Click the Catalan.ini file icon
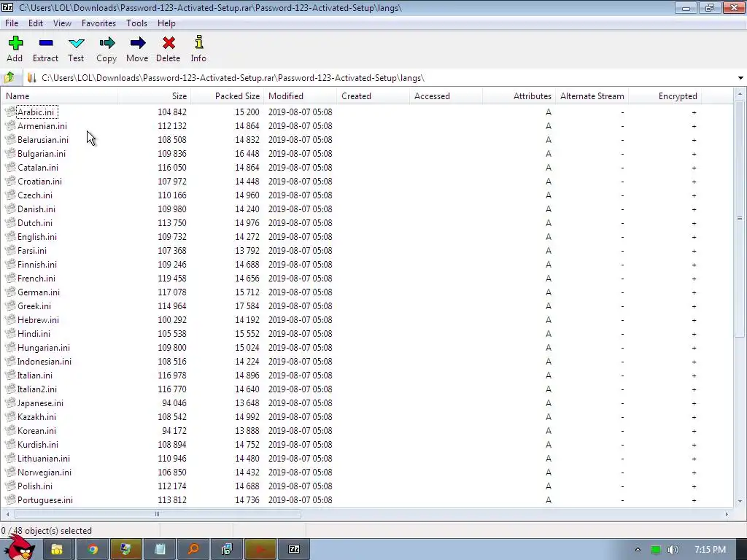 pos(10,167)
